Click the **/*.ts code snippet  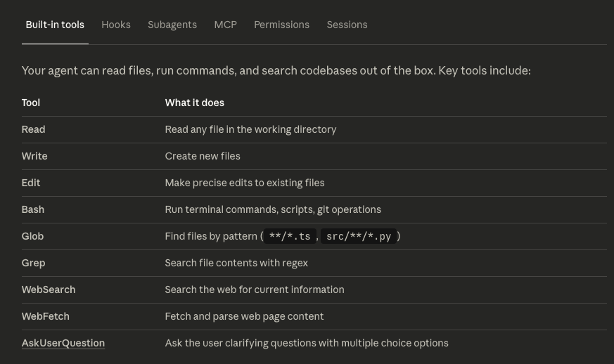[290, 237]
